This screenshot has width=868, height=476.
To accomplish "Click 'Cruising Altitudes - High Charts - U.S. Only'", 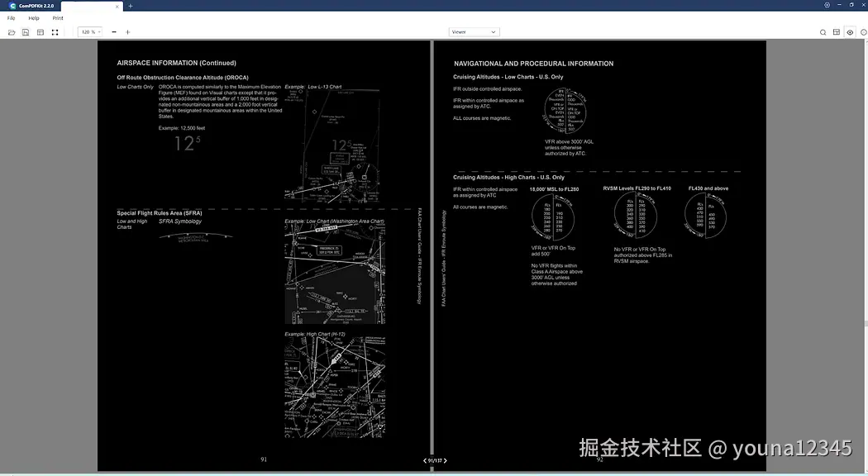I will coord(508,178).
